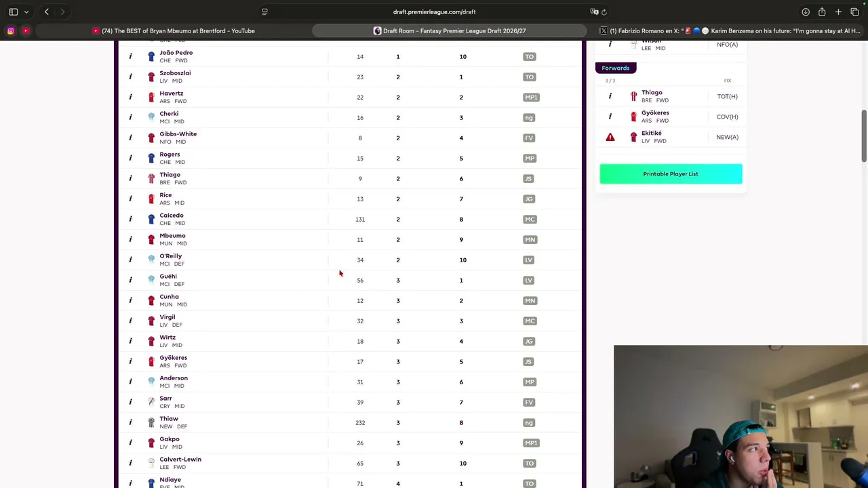Image resolution: width=868 pixels, height=488 pixels.
Task: Open player info for Sarr
Action: pyautogui.click(x=130, y=402)
